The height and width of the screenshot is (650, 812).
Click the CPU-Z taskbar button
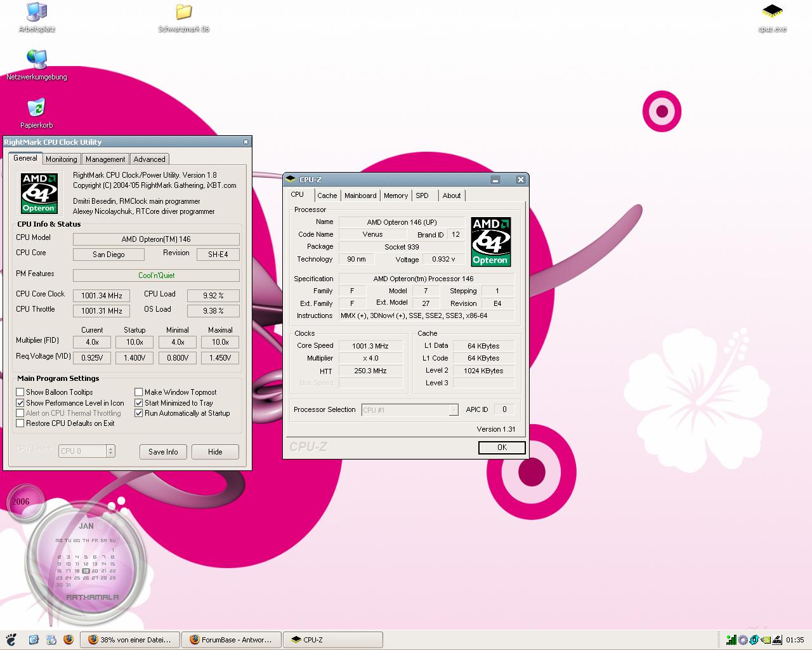(332, 640)
